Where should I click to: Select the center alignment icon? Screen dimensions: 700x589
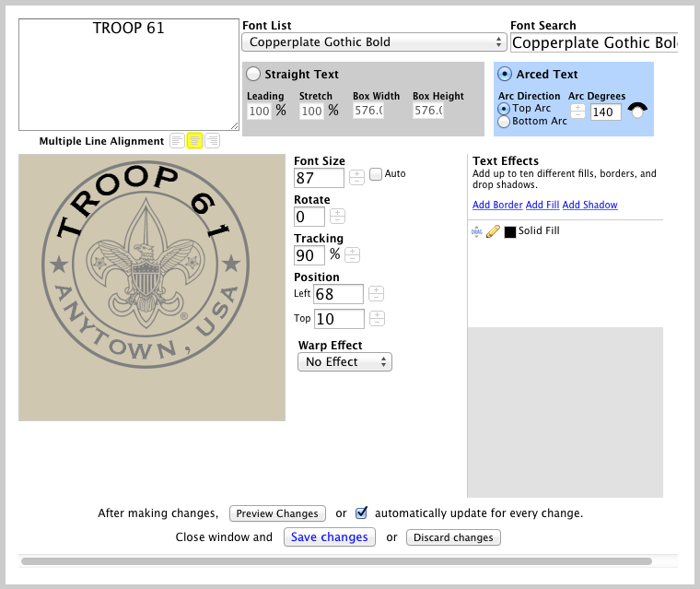pyautogui.click(x=194, y=141)
